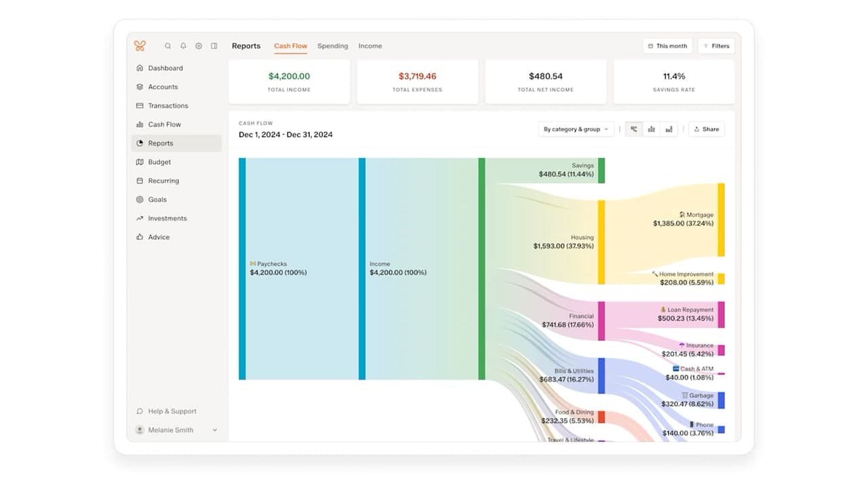This screenshot has height=488, width=868.
Task: Click the sidebar collapse panel icon
Action: point(214,45)
